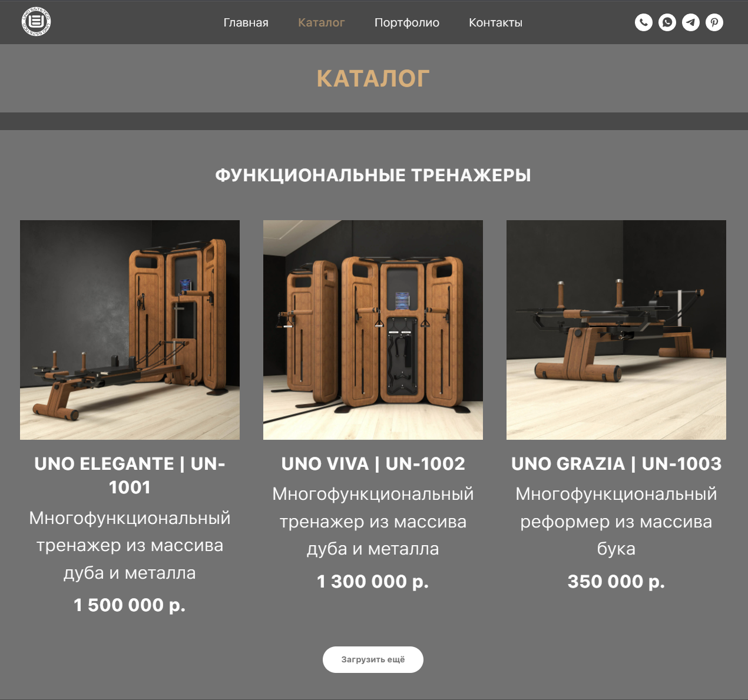Click the circular site logo
This screenshot has height=700, width=748.
pos(36,22)
